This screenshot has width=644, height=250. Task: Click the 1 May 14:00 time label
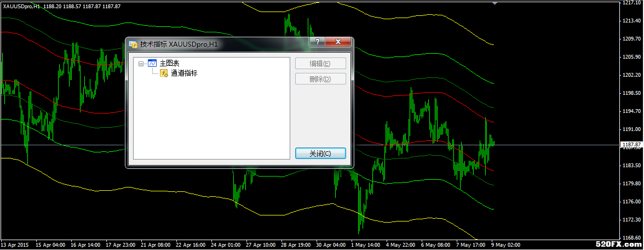[x=366, y=245]
